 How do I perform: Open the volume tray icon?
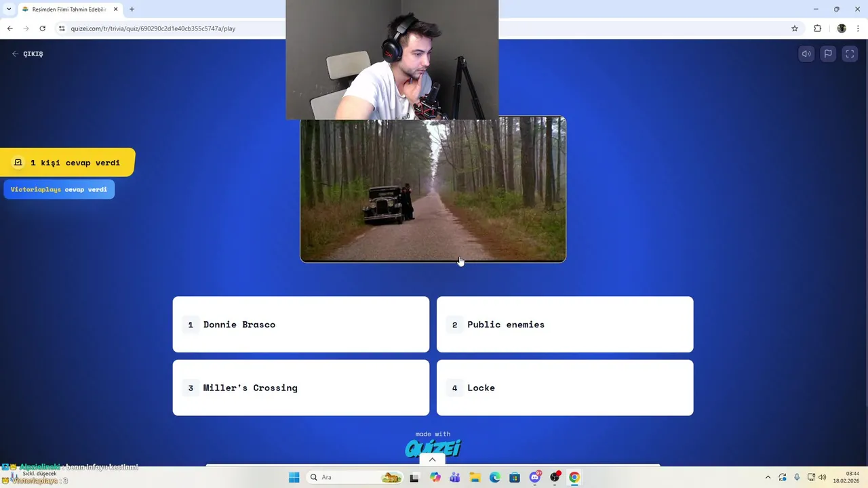tap(822, 477)
